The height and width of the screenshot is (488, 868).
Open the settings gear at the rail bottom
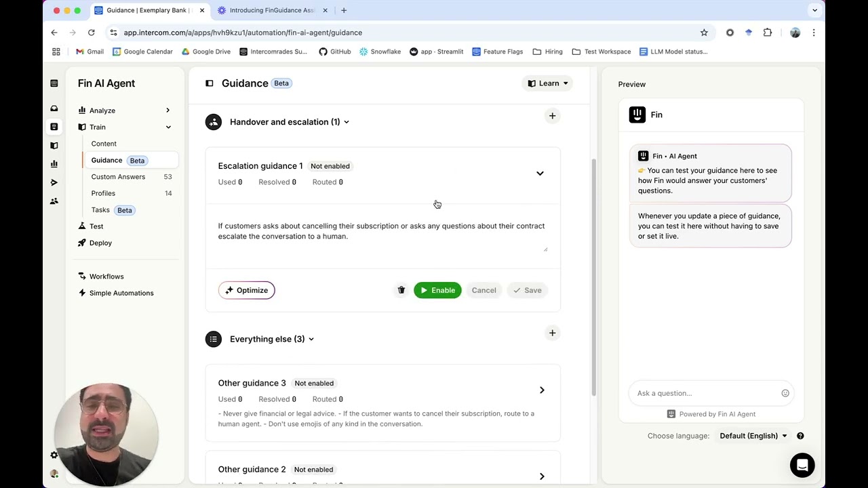click(x=54, y=455)
